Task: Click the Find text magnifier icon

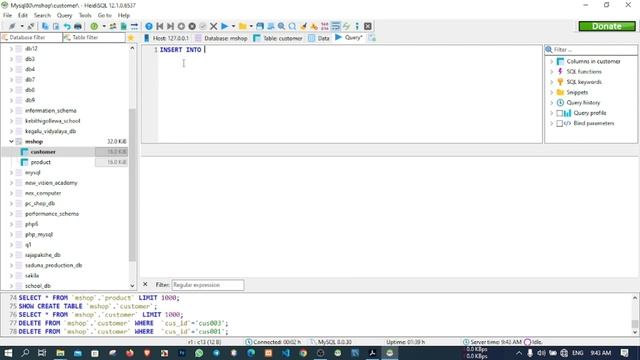Action: tap(282, 26)
